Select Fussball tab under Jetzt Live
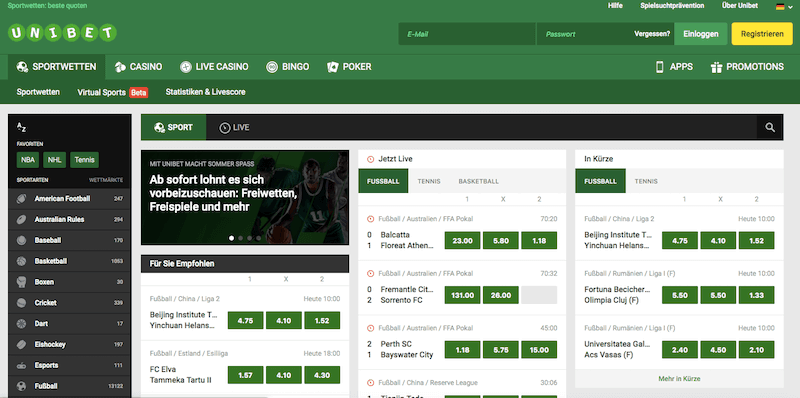 (x=383, y=181)
